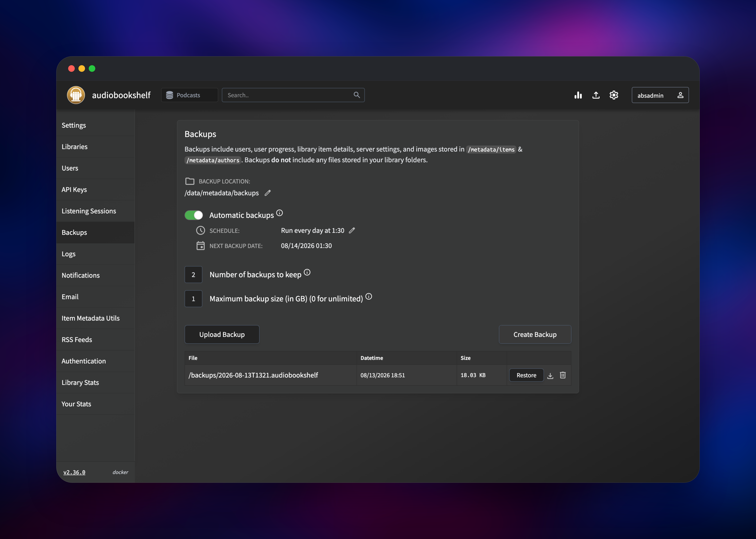Show info for Maximum backup size
The image size is (756, 539).
(369, 296)
